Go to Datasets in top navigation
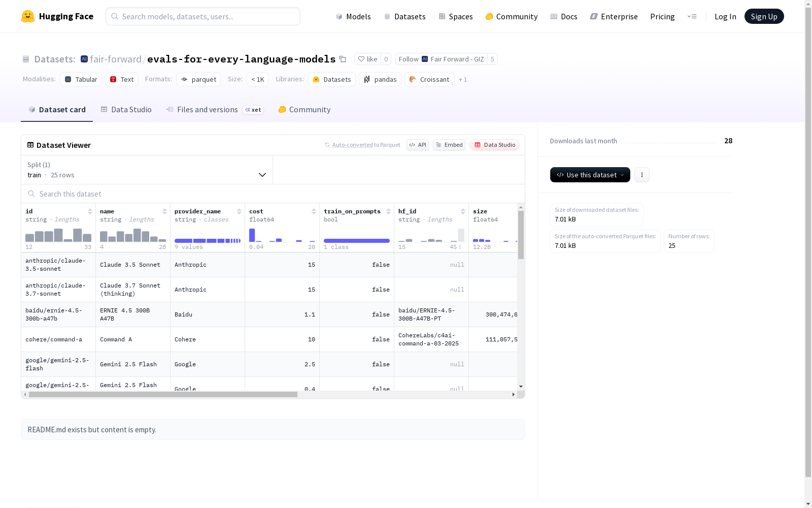 pos(404,16)
